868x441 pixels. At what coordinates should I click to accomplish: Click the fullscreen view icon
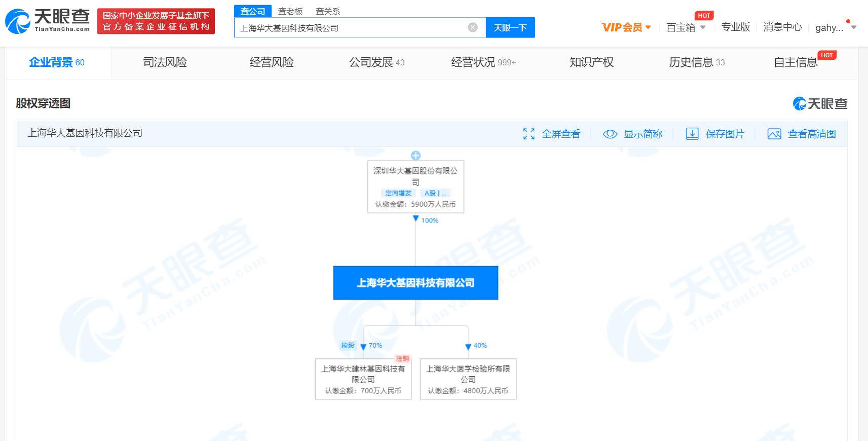(529, 134)
